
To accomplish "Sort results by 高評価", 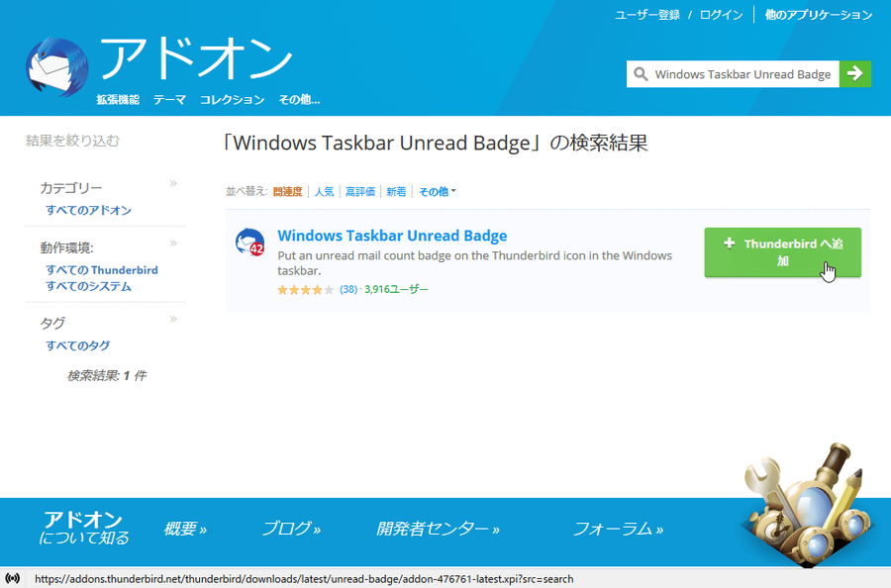I will tap(360, 192).
